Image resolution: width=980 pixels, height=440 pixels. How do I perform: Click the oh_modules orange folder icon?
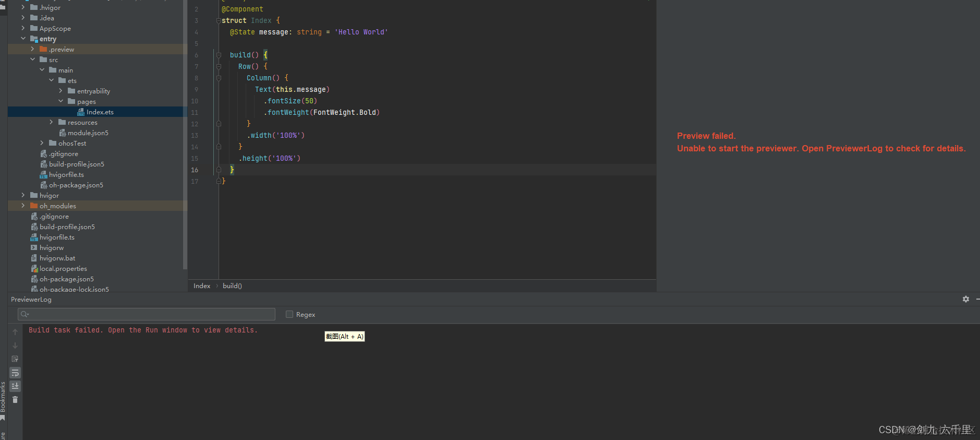click(34, 206)
